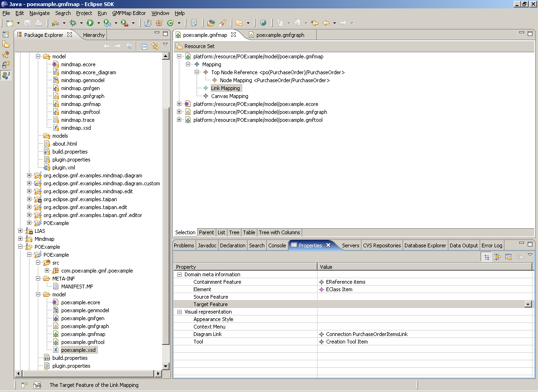Expand the poexample.ecore resource node
Viewport: 538px width, 392px height.
179,104
